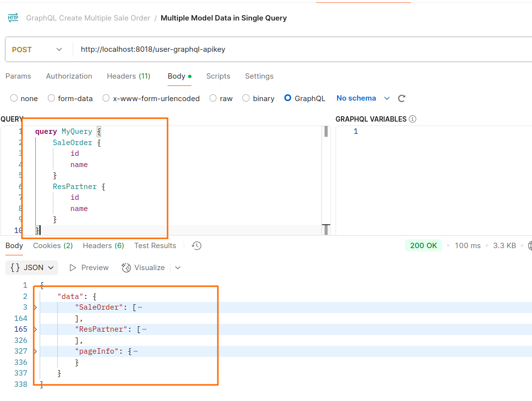Click the HTTP request type icon
The width and height of the screenshot is (532, 401).
point(13,18)
